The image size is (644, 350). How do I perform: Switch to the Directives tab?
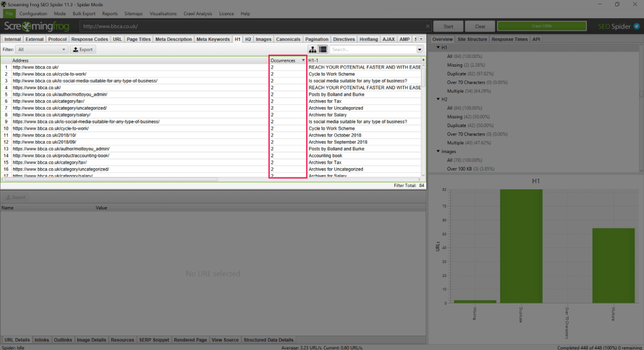tap(344, 39)
